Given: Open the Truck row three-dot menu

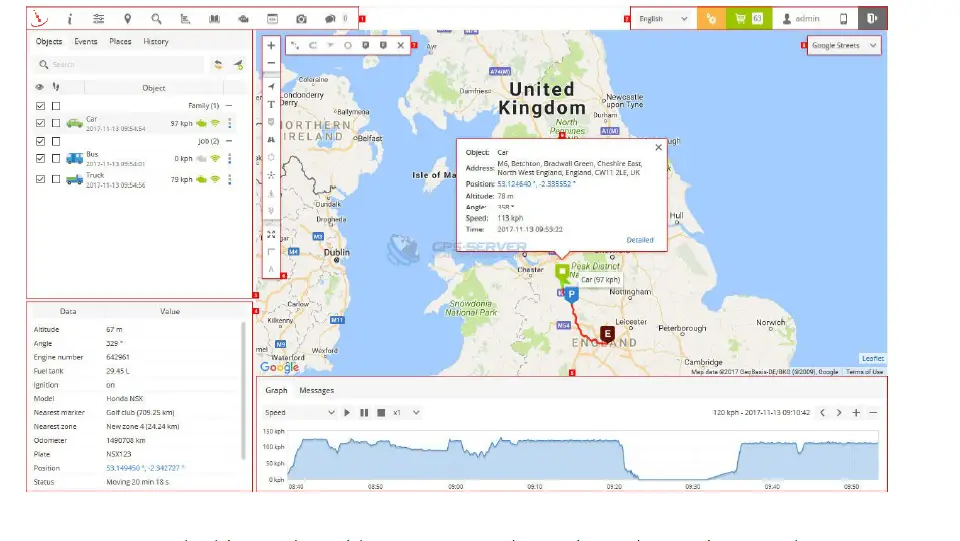Looking at the screenshot, I should click(x=230, y=179).
